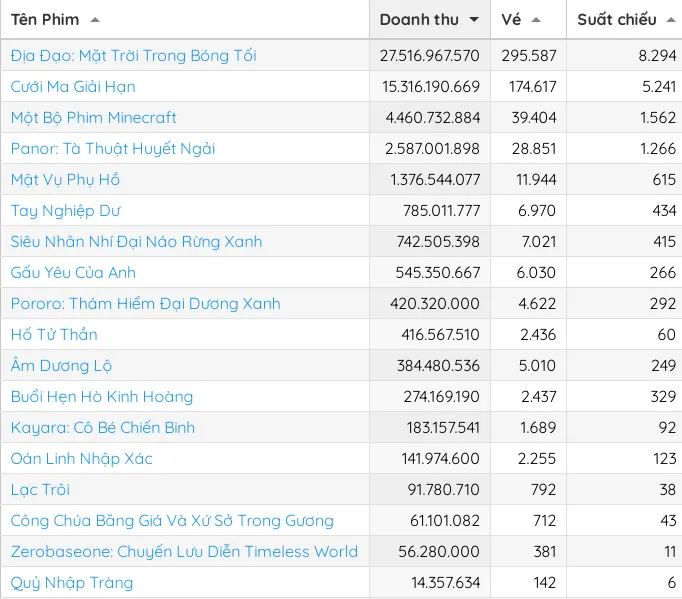
Task: Click Pororo: Thám Hiểm Đại Dương Xanh
Action: point(145,304)
